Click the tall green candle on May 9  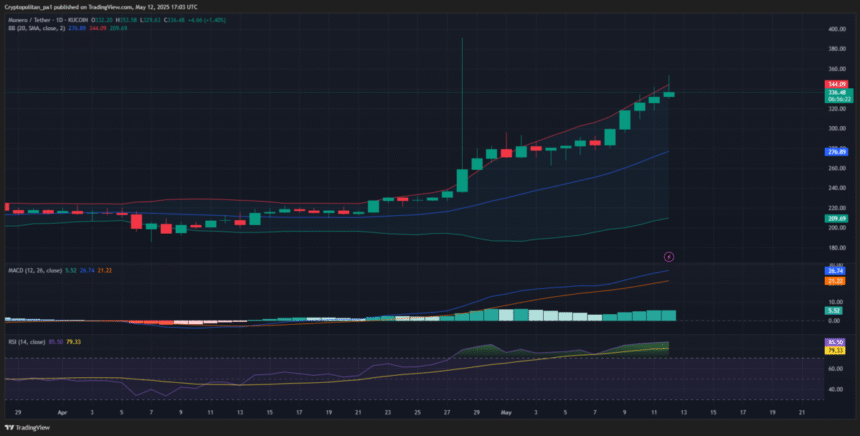click(625, 120)
